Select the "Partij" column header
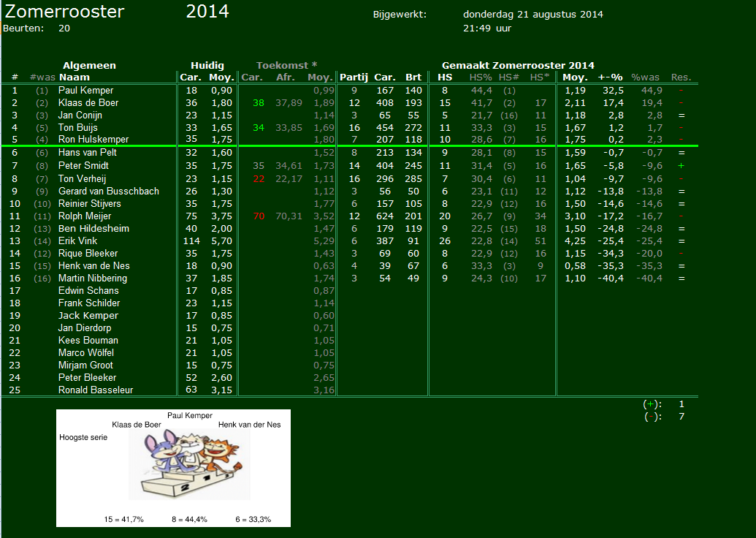The height and width of the screenshot is (538, 756). [354, 77]
